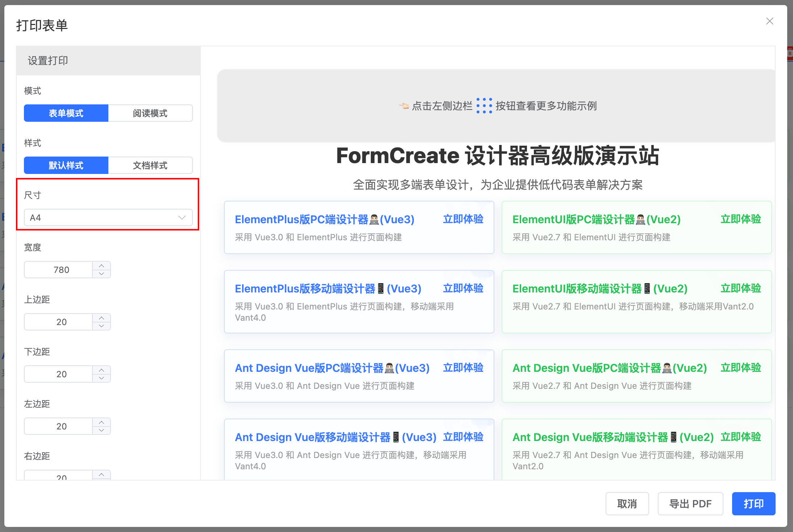Click 立即体验 on Ant Design Vue版PC端设计器 (Vue2)
The width and height of the screenshot is (793, 532).
741,368
